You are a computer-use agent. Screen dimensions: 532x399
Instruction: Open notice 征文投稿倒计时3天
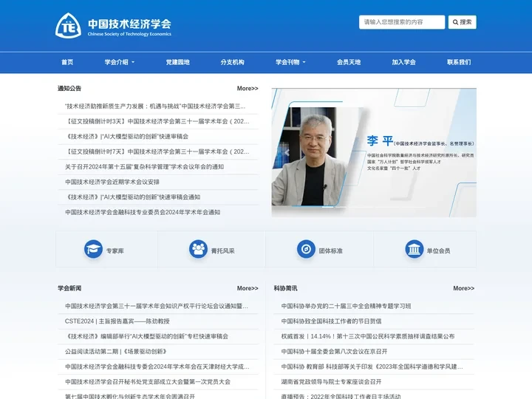click(x=157, y=121)
